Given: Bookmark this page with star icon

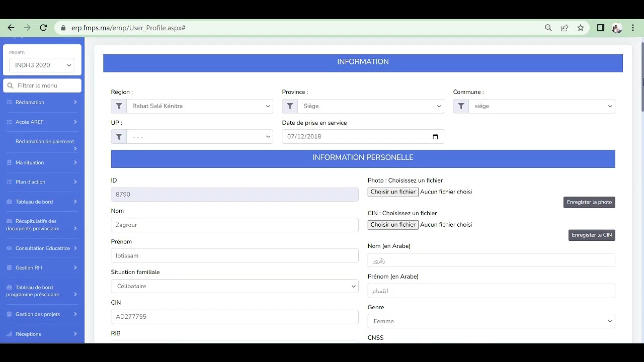Looking at the screenshot, I should [x=581, y=28].
